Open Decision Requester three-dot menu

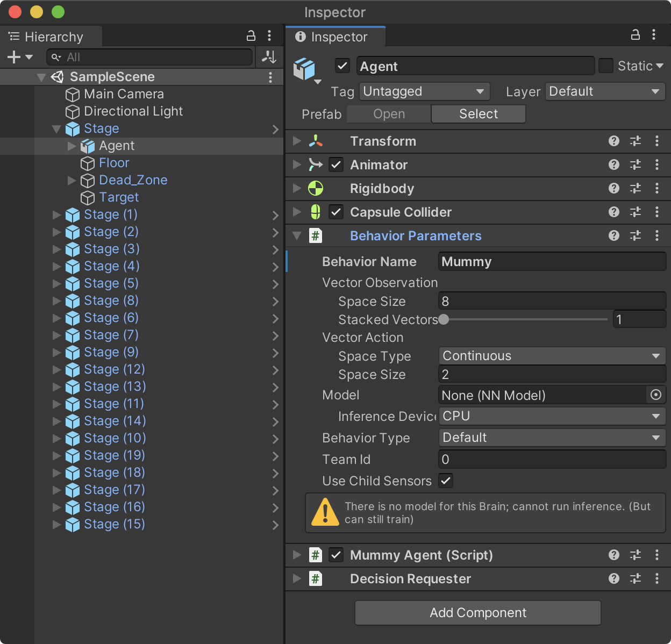point(657,578)
